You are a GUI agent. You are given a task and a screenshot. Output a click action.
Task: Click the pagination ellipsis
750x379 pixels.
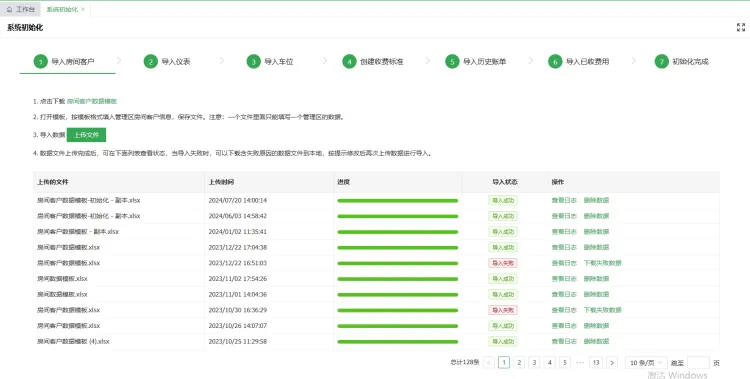(x=580, y=363)
